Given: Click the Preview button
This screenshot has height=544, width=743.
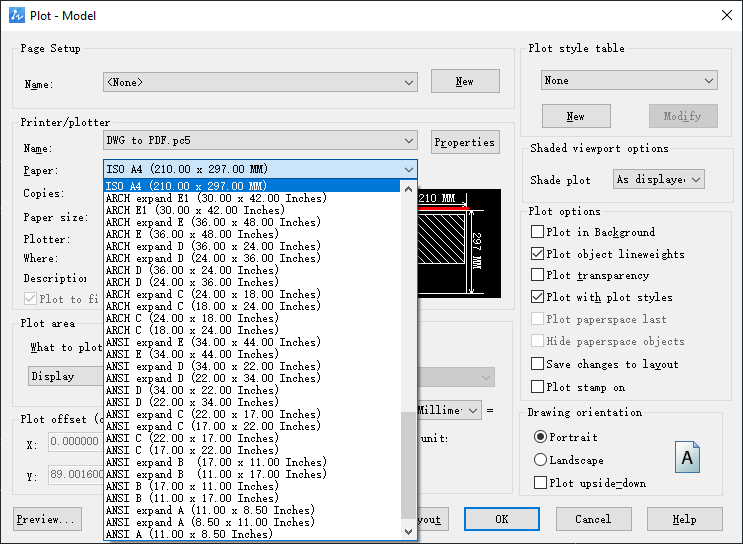Looking at the screenshot, I should pyautogui.click(x=47, y=519).
